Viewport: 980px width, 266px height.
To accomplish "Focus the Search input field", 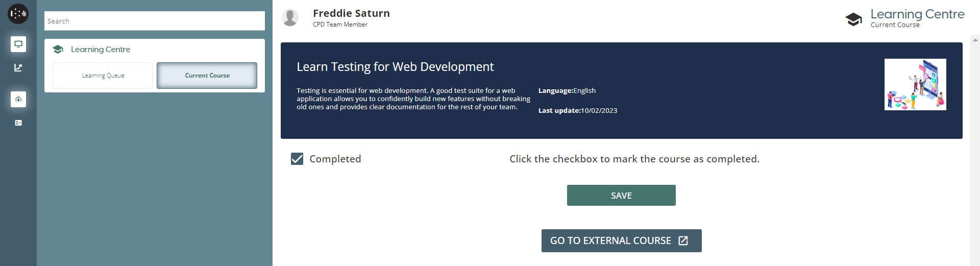I will (x=154, y=21).
